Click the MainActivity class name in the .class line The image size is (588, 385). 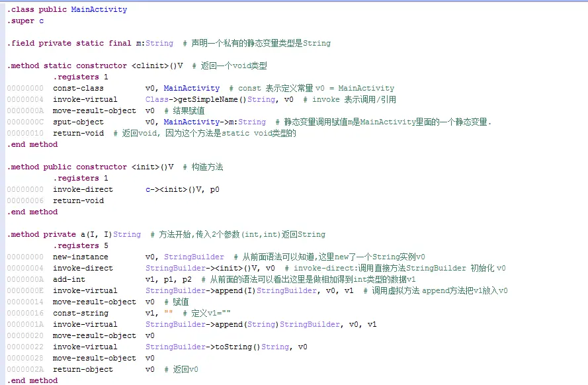tap(99, 9)
